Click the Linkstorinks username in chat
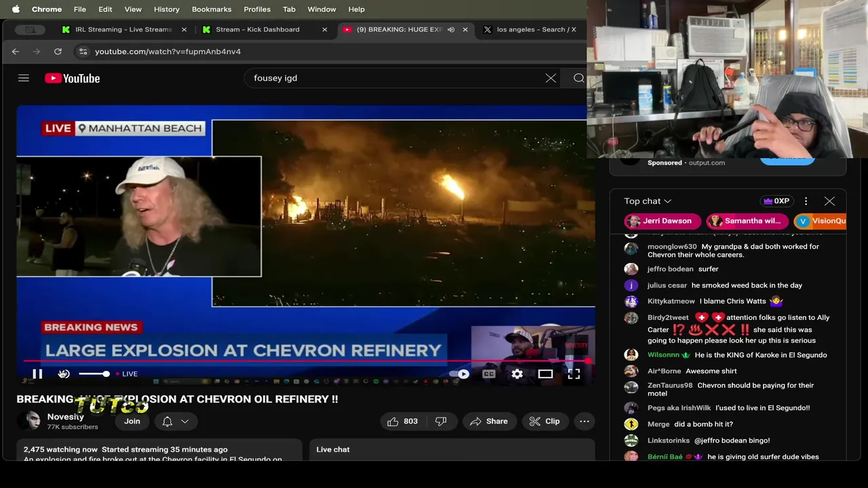The image size is (868, 488). [x=669, y=441]
